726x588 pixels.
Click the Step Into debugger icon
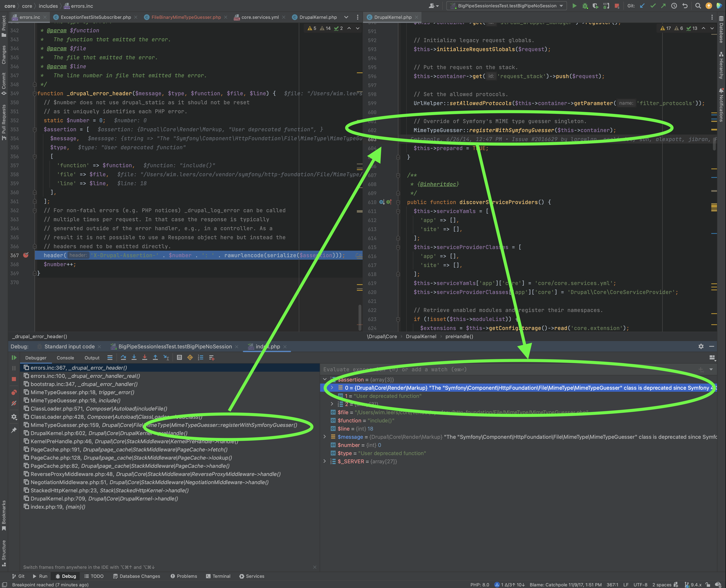(134, 358)
